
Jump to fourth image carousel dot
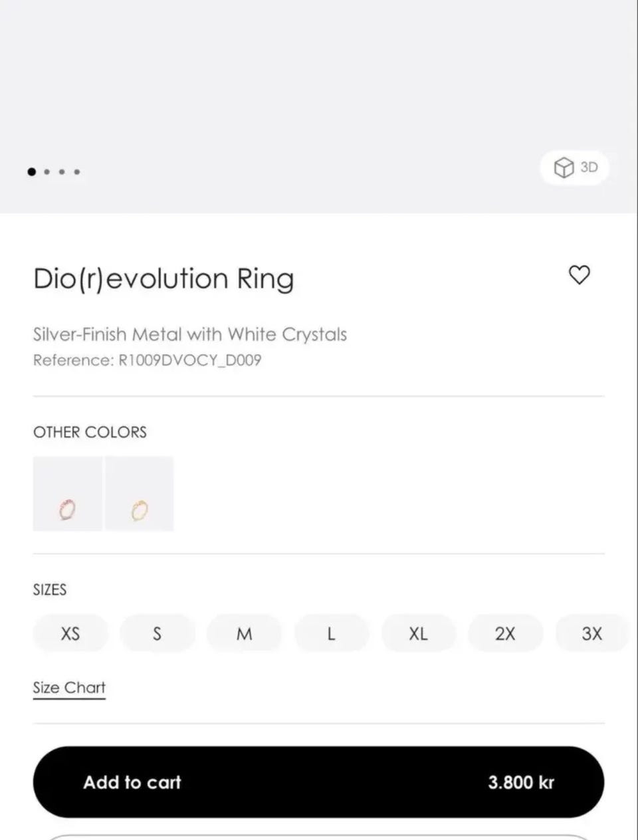77,171
